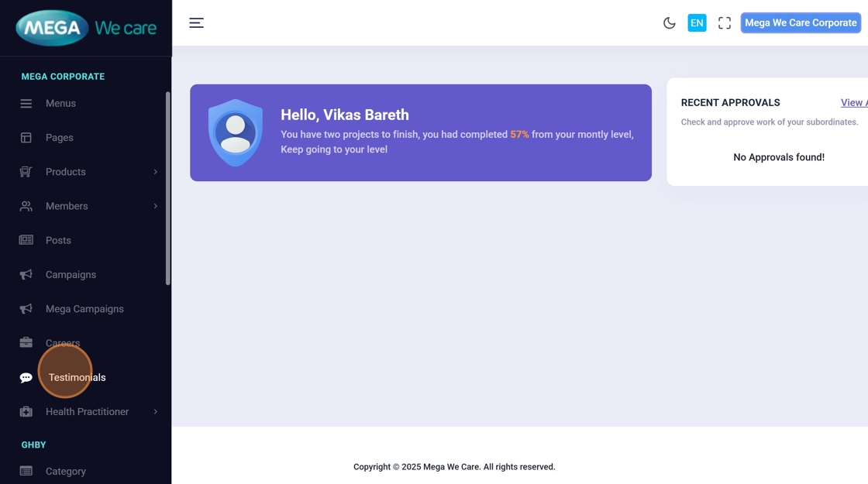Open the Menus sidebar item

pos(60,103)
